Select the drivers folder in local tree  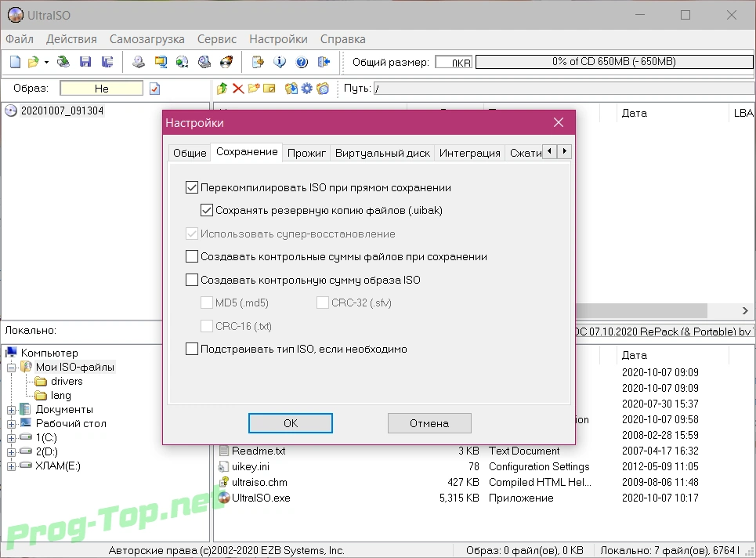[x=67, y=381]
